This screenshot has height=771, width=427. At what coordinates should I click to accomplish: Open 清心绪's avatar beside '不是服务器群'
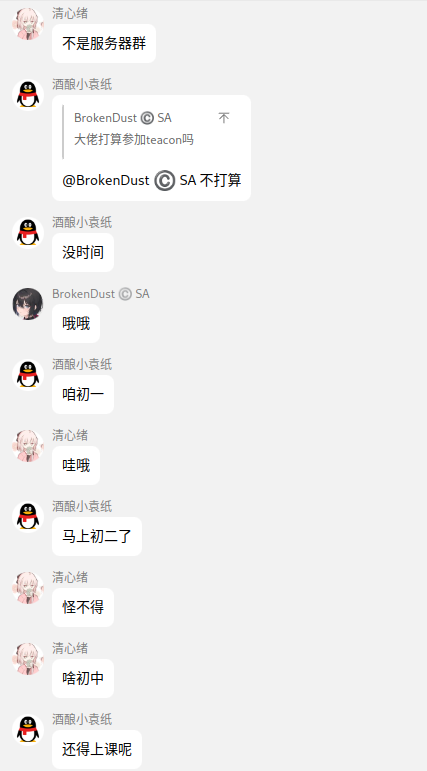point(28,24)
